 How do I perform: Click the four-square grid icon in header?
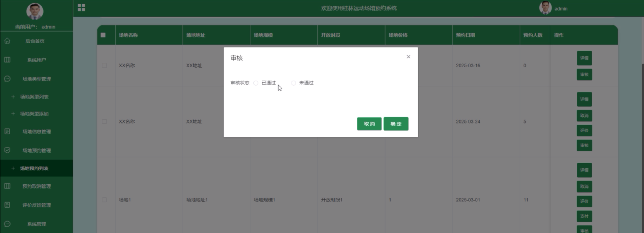(81, 8)
